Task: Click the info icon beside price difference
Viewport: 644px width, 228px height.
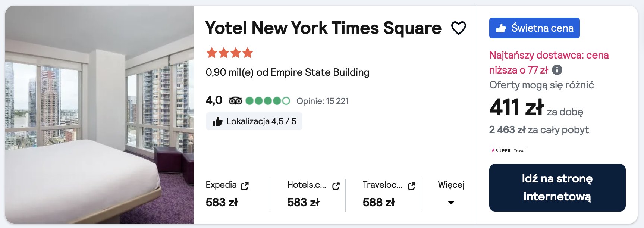Action: (x=557, y=70)
